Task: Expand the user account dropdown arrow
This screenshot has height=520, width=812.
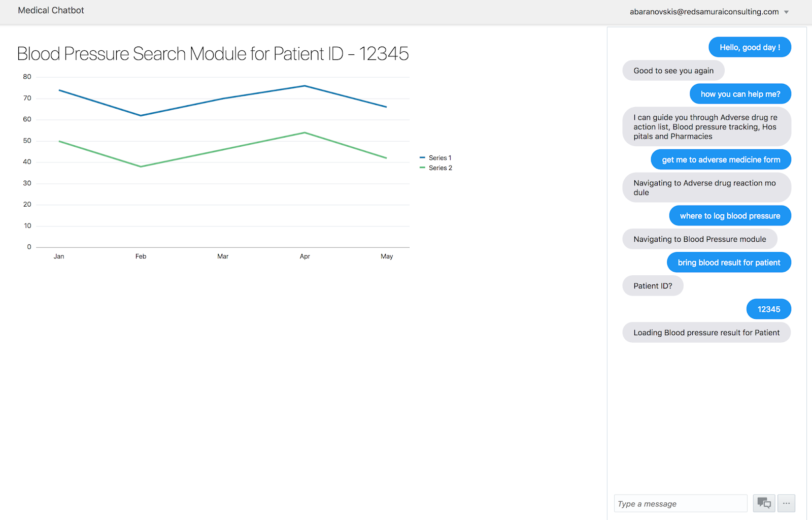Action: tap(786, 12)
